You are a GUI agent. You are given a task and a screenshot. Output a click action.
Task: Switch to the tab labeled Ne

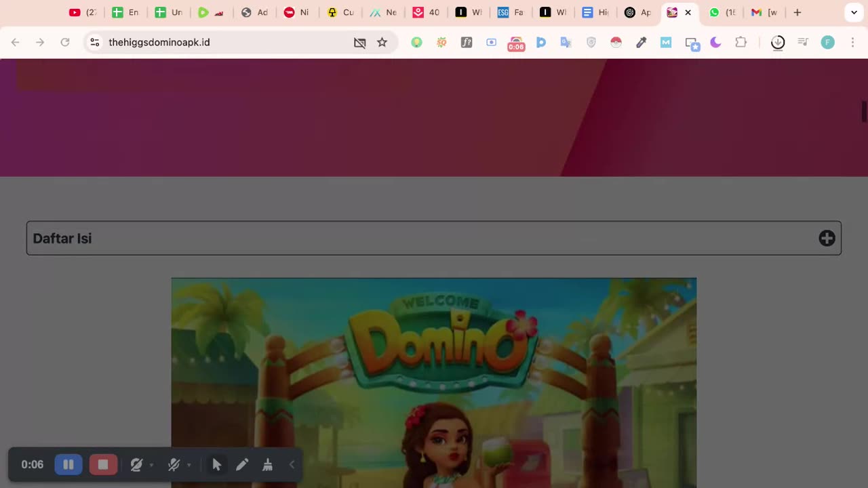382,12
